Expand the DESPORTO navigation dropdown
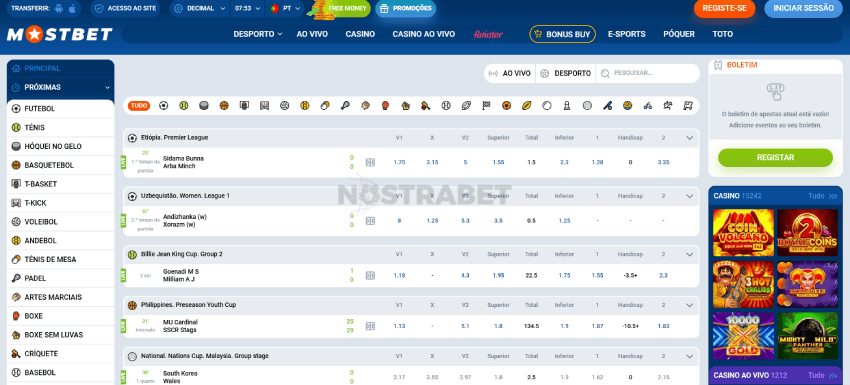The width and height of the screenshot is (850, 385). [x=258, y=34]
